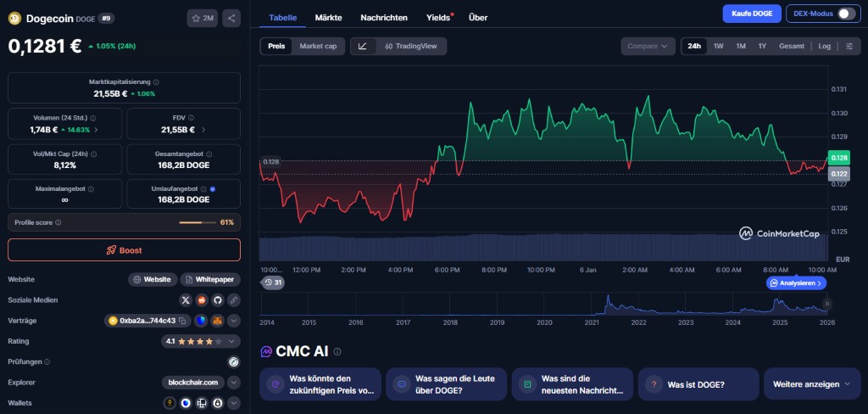Expand the Rating 4.1 stars dropdown
Viewport: 868px width, 414px height.
point(234,342)
